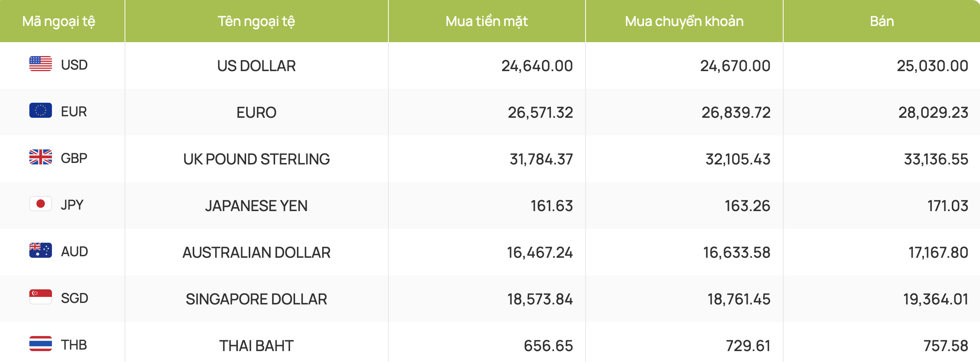This screenshot has height=362, width=980.
Task: Click the US DOLLAR name cell
Action: tap(256, 66)
